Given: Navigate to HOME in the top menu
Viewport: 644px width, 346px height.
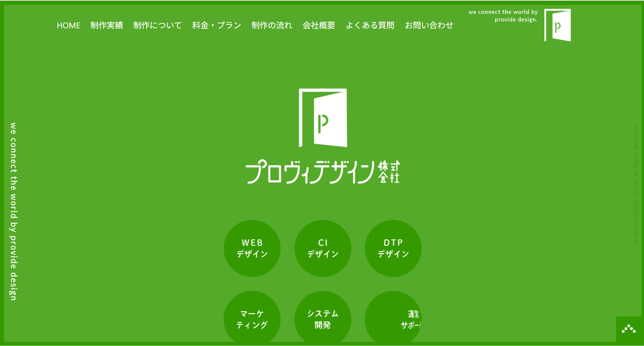Looking at the screenshot, I should pyautogui.click(x=68, y=25).
